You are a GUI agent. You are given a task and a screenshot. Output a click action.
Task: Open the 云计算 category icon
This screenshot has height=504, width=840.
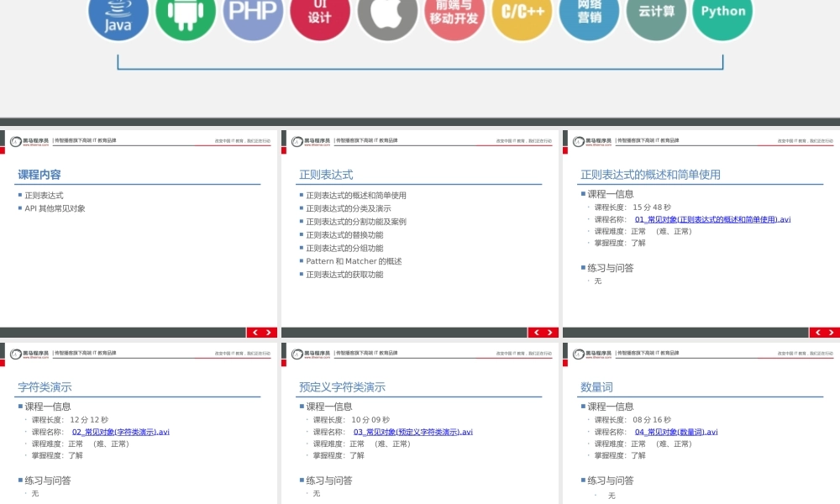pos(655,15)
